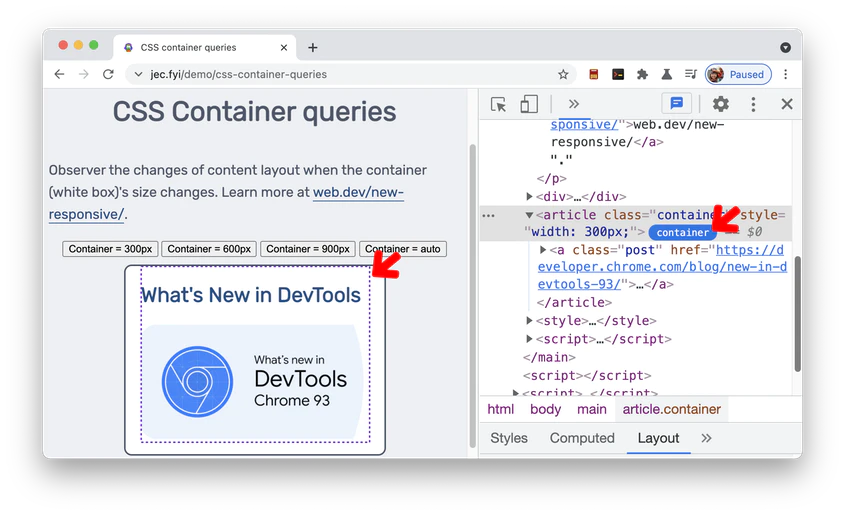Toggle the container badge in Elements tree

point(682,232)
